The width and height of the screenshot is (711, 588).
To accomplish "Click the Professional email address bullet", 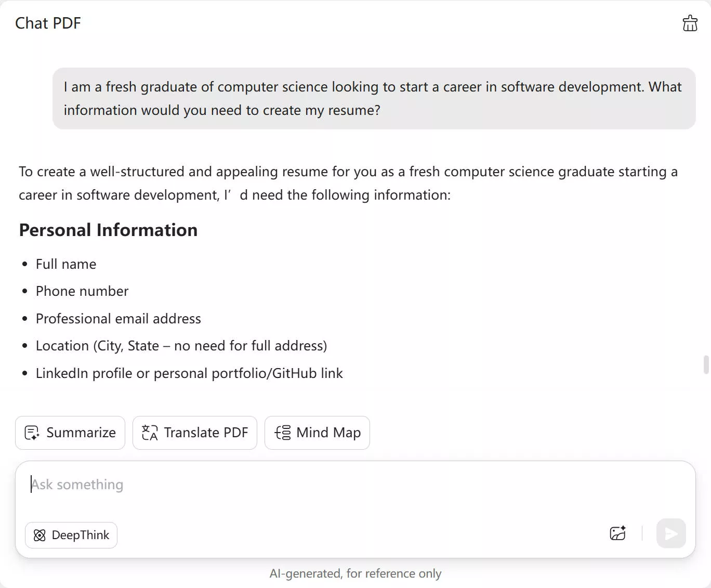I will [118, 319].
